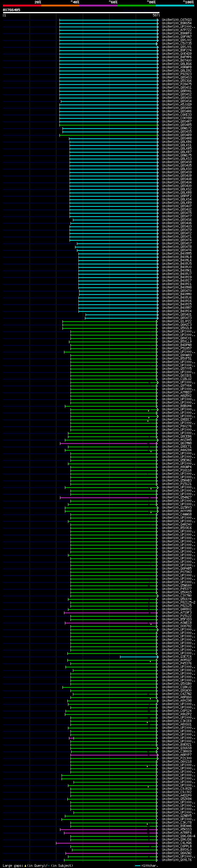
Task: Open the UniRef100_A7P7Z2 hit label
Action: click(x=177, y=30)
